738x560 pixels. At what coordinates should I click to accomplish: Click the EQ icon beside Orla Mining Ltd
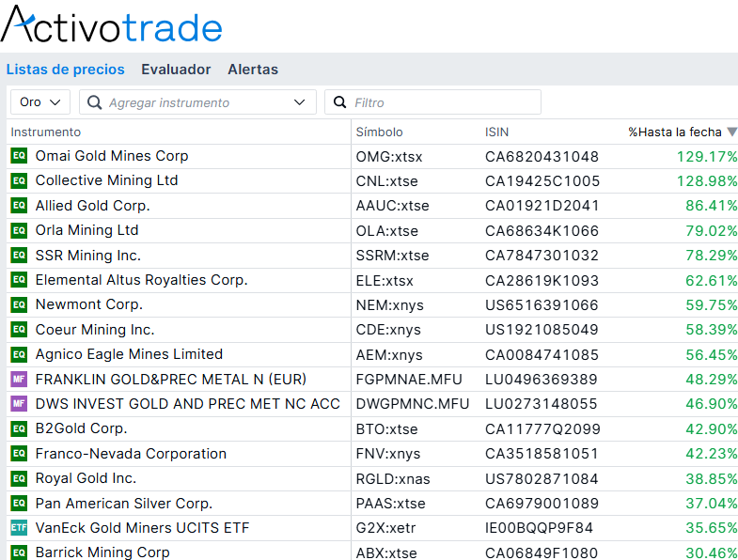(x=19, y=230)
